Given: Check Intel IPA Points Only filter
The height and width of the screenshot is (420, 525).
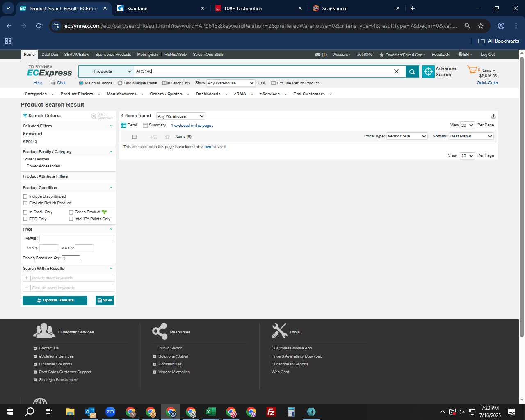Looking at the screenshot, I should [x=71, y=219].
